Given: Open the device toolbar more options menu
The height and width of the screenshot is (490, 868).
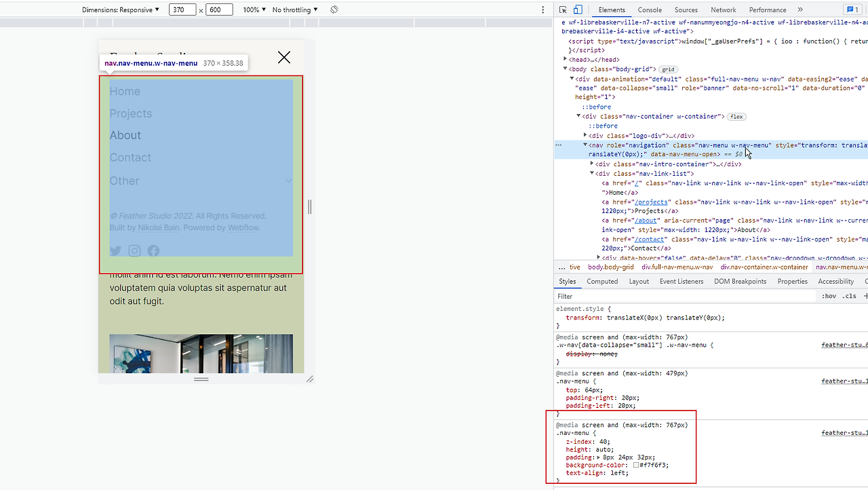Looking at the screenshot, I should (542, 10).
